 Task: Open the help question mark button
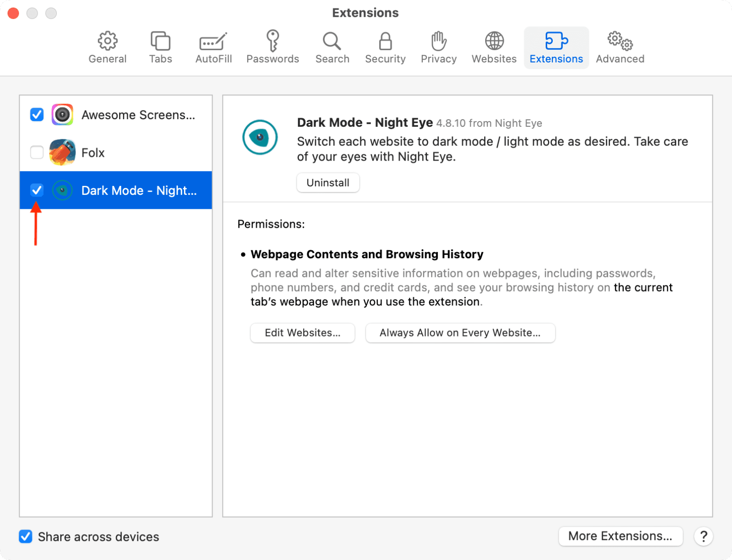pos(703,536)
